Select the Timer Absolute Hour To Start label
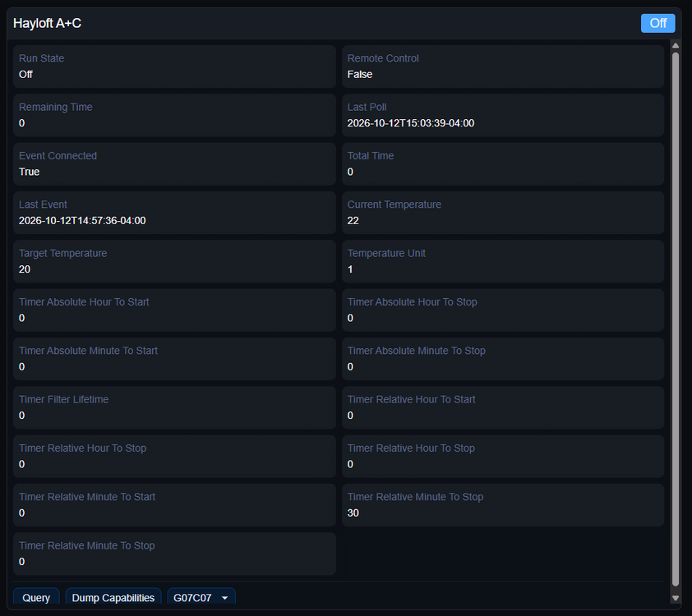 (x=84, y=302)
